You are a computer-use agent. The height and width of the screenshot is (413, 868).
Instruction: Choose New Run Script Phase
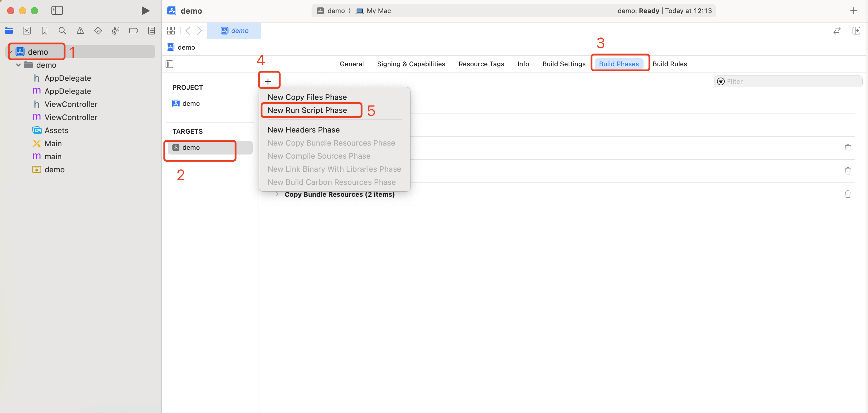click(x=307, y=110)
